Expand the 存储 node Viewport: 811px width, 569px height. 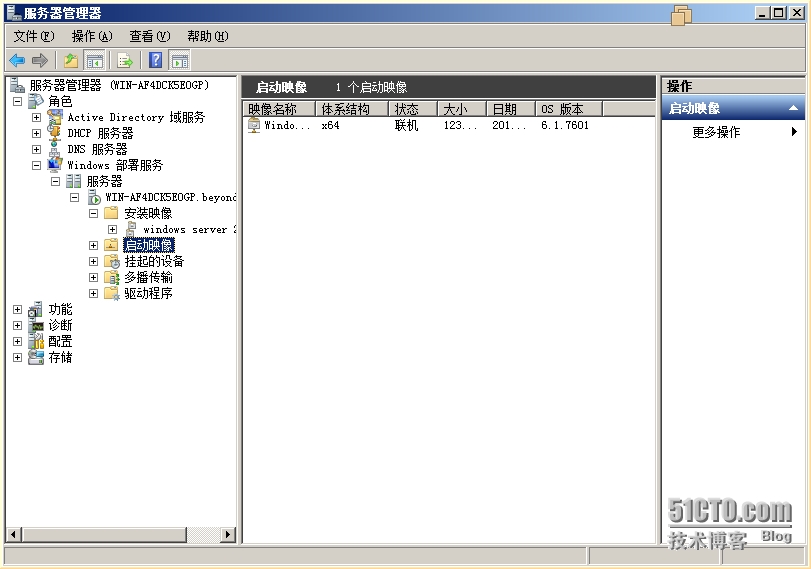[x=17, y=357]
